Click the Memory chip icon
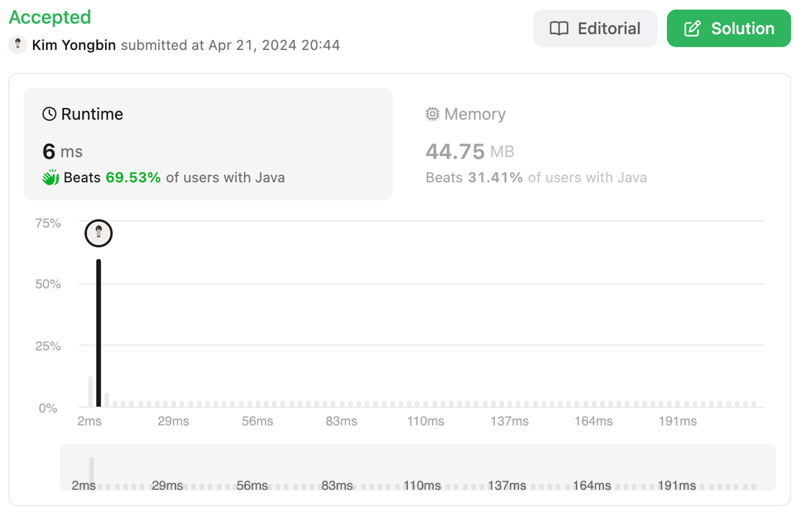 (x=432, y=114)
